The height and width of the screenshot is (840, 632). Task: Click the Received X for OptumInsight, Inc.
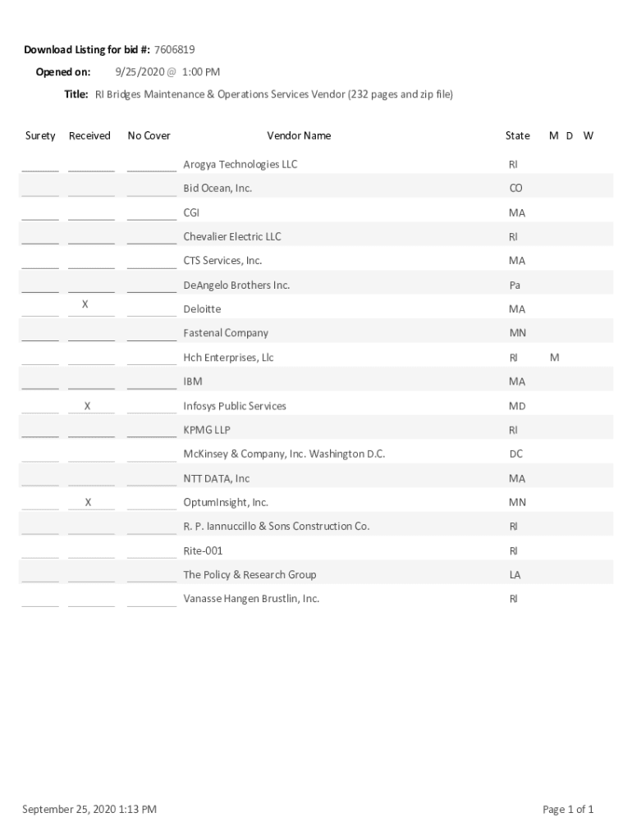click(x=89, y=502)
